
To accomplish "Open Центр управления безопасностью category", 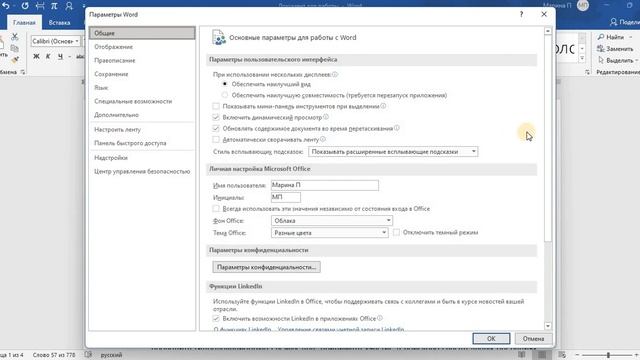I will click(x=142, y=171).
